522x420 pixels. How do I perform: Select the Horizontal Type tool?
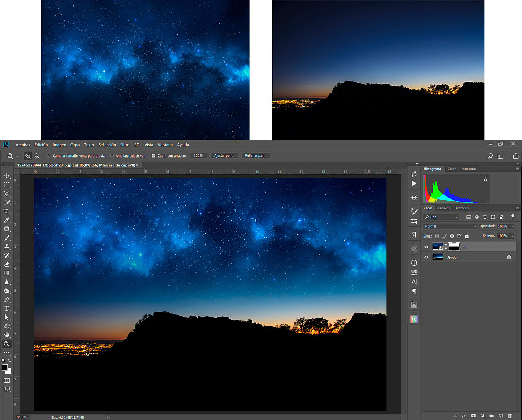(x=6, y=309)
